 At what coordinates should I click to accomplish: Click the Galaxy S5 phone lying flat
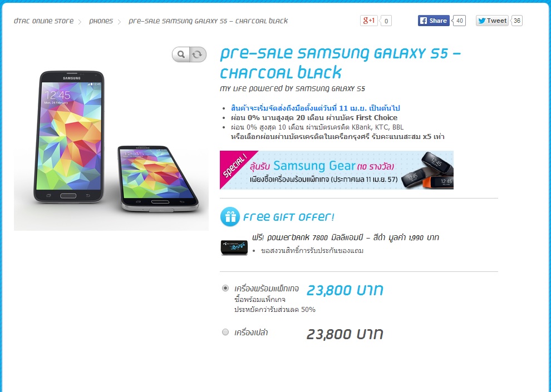point(158,179)
